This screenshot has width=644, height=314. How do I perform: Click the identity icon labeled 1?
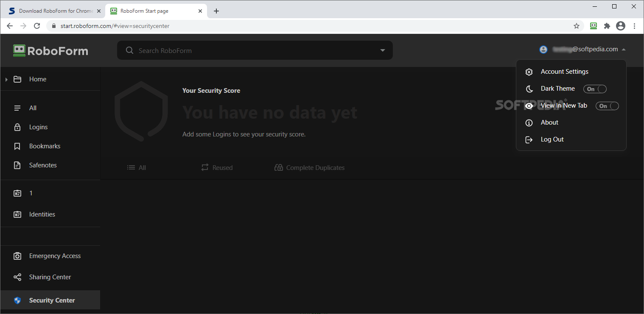coord(17,193)
